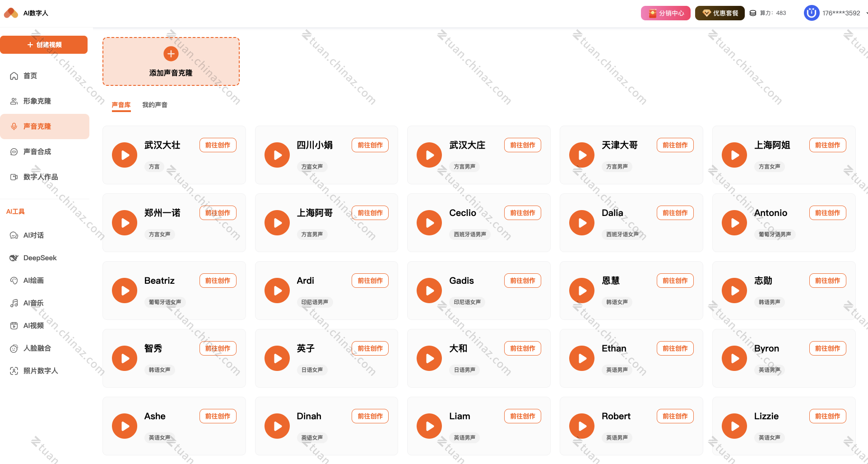Image resolution: width=868 pixels, height=464 pixels.
Task: Play the Lizzie voice sample
Action: [x=734, y=426]
